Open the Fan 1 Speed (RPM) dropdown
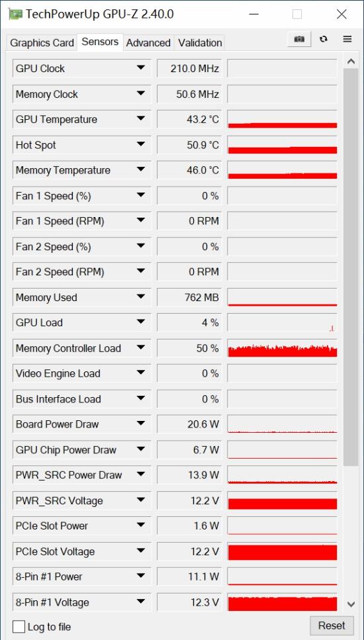The image size is (364, 640). [x=141, y=221]
